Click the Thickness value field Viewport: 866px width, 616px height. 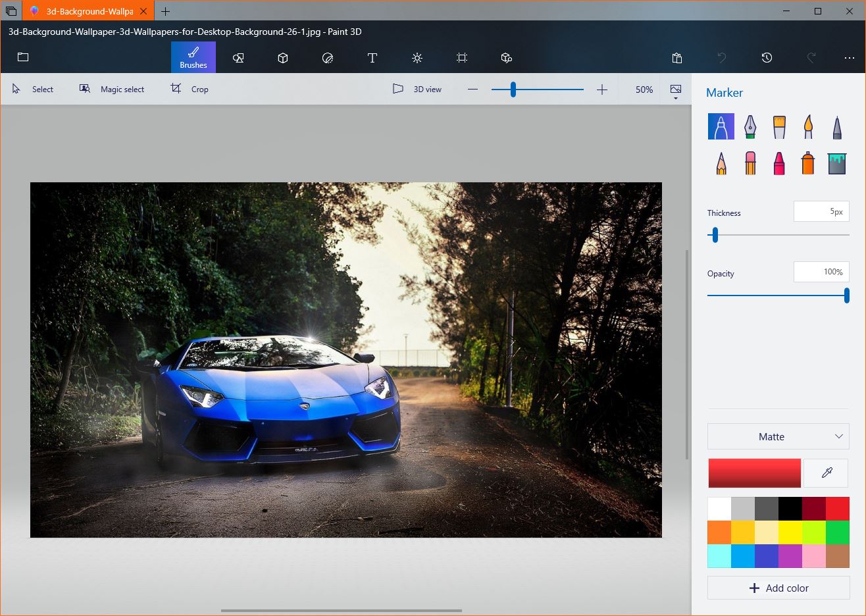click(x=821, y=211)
